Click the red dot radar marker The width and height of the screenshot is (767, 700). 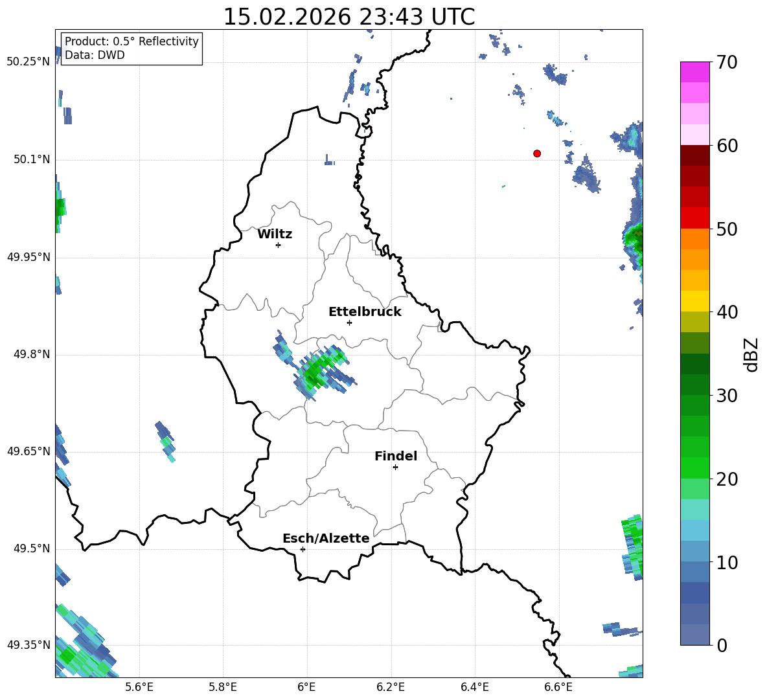pyautogui.click(x=537, y=153)
